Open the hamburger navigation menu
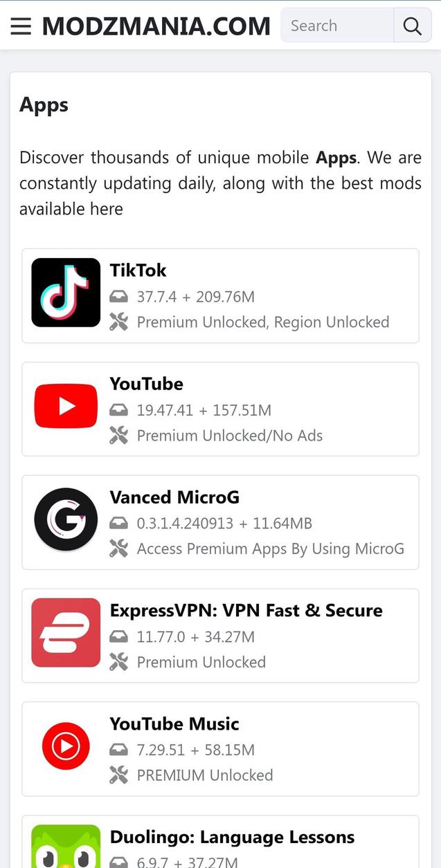Viewport: 441px width, 868px height. (x=20, y=26)
